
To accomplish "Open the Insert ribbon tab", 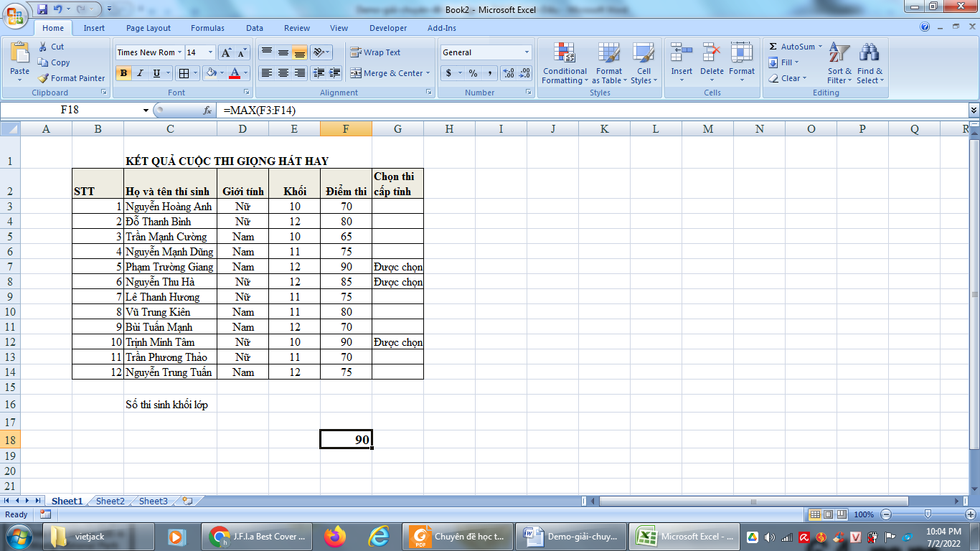I will [x=94, y=28].
